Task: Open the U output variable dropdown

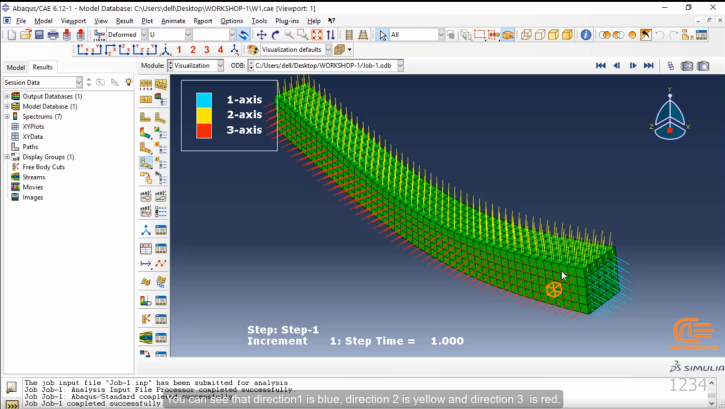Action: (x=188, y=35)
